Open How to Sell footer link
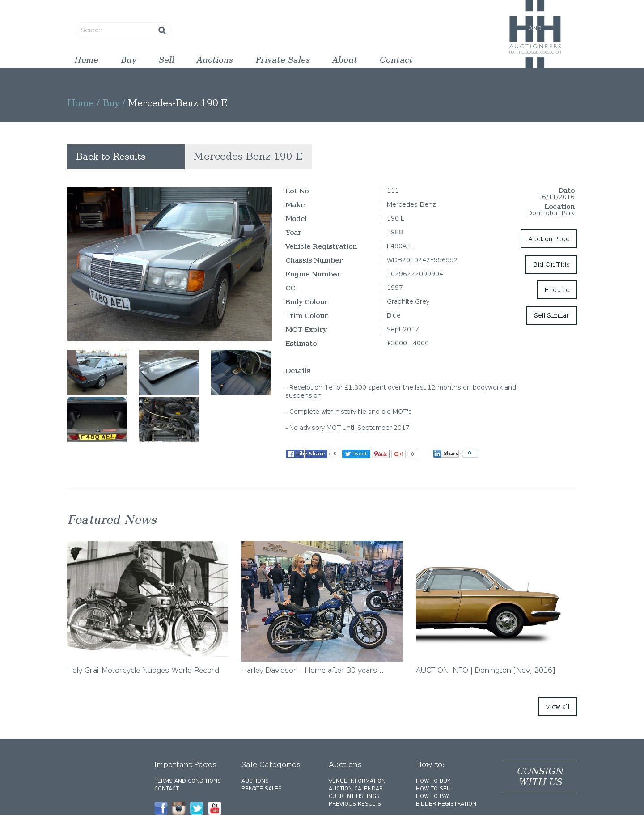 pos(434,789)
